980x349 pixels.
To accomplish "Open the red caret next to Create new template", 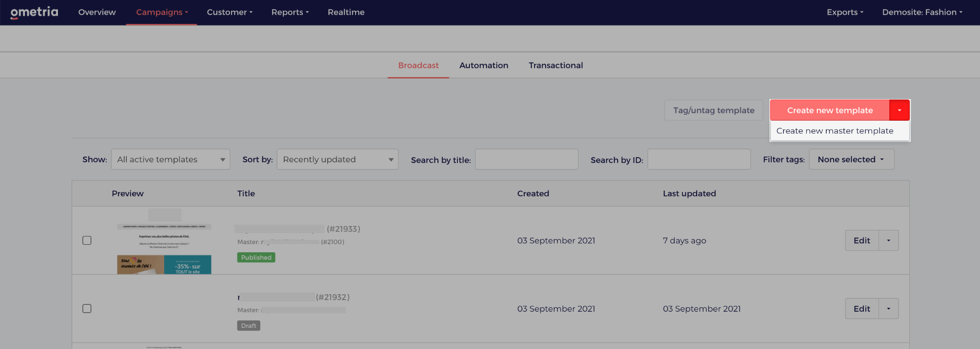I will click(899, 110).
